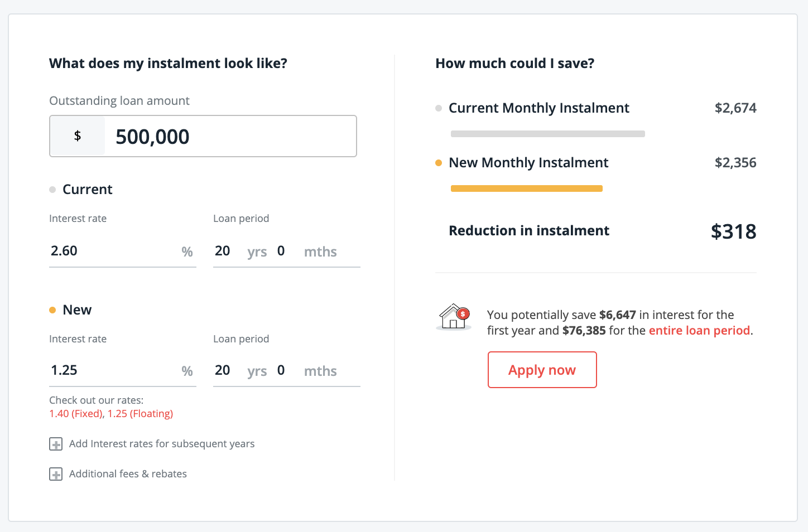Click the orange dot beside New heading
This screenshot has height=532, width=808.
tap(52, 310)
